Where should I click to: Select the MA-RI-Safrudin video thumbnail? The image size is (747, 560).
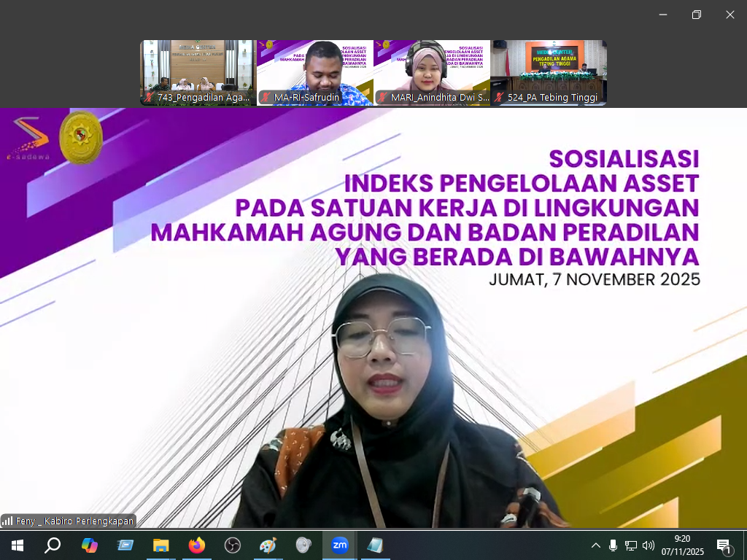314,73
